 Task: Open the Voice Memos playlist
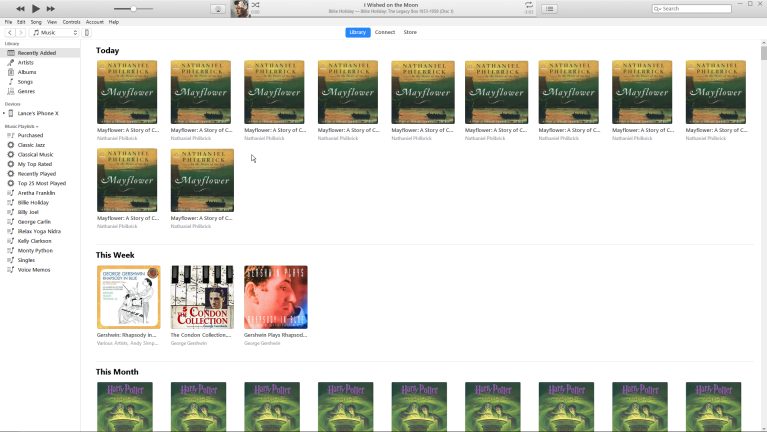(x=40, y=270)
